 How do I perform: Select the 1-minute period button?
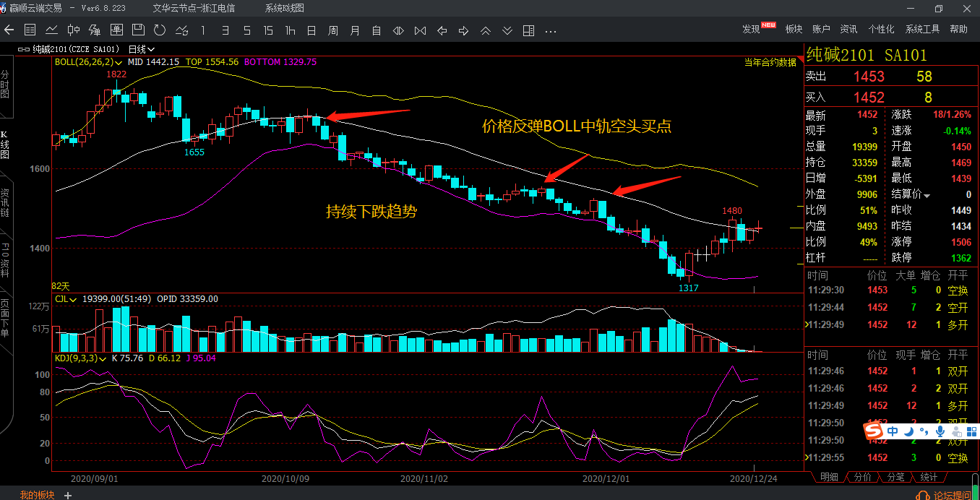pyautogui.click(x=203, y=30)
